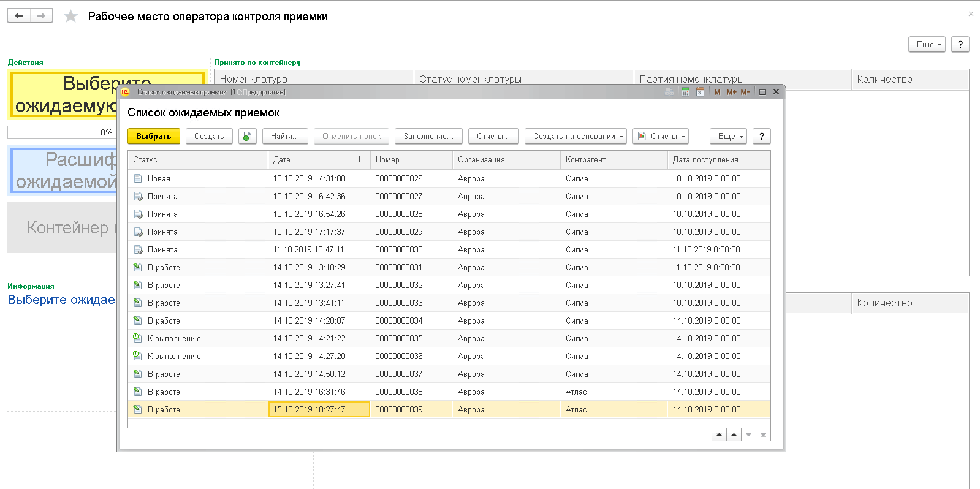Click the status icon of the Новая row
This screenshot has width=980, height=489.
pyautogui.click(x=138, y=178)
